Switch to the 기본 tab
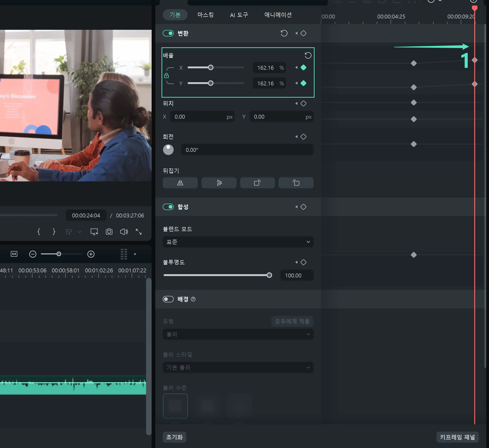Image resolution: width=489 pixels, height=448 pixels. click(175, 15)
